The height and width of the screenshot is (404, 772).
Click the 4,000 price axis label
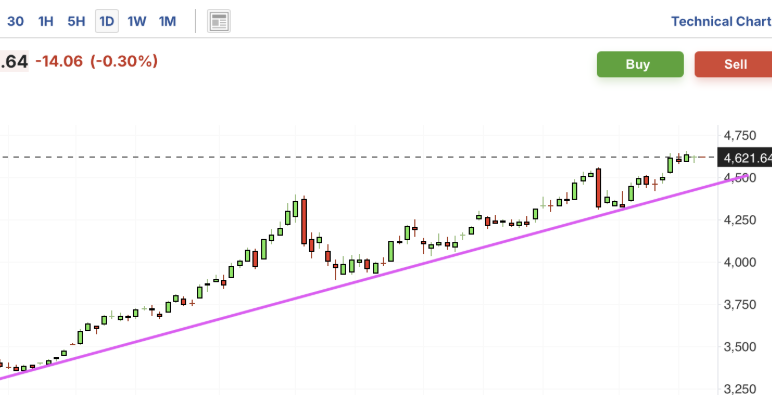pyautogui.click(x=741, y=262)
